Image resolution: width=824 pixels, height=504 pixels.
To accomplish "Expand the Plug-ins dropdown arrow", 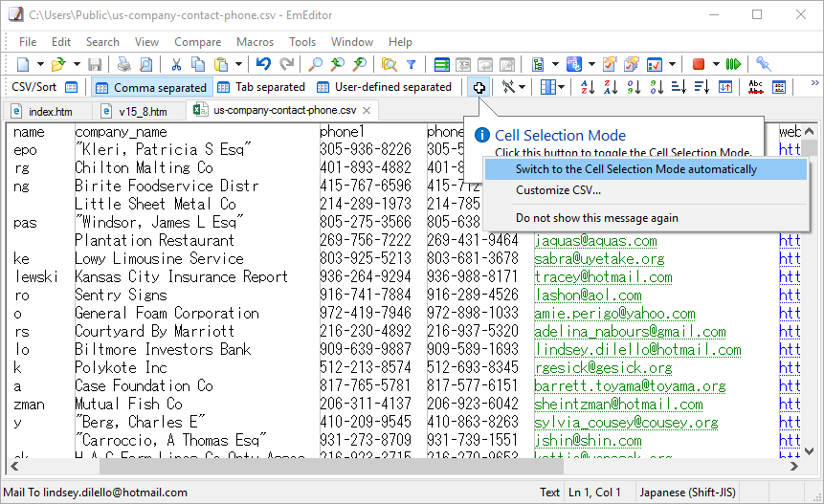I will [x=555, y=65].
